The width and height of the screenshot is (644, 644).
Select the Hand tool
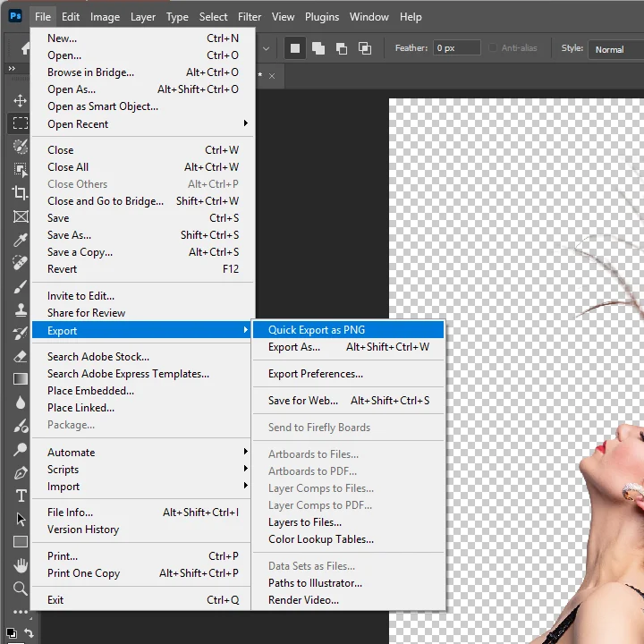pos(20,565)
